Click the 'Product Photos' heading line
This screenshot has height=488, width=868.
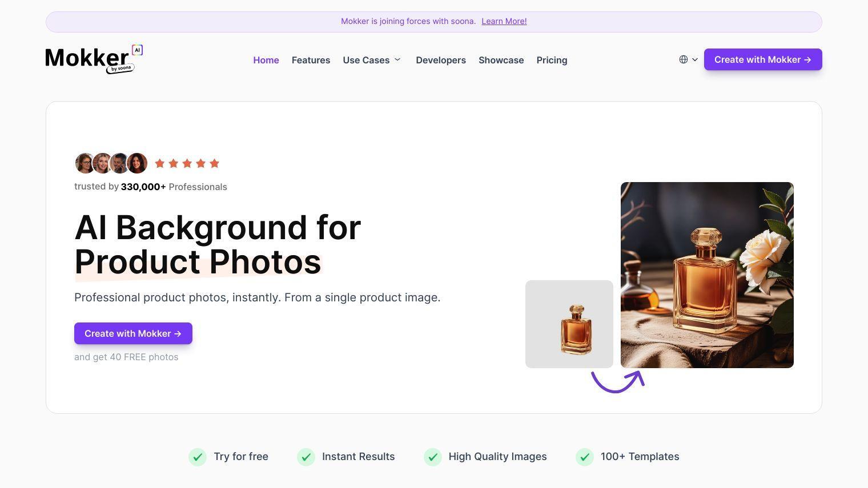click(x=198, y=261)
